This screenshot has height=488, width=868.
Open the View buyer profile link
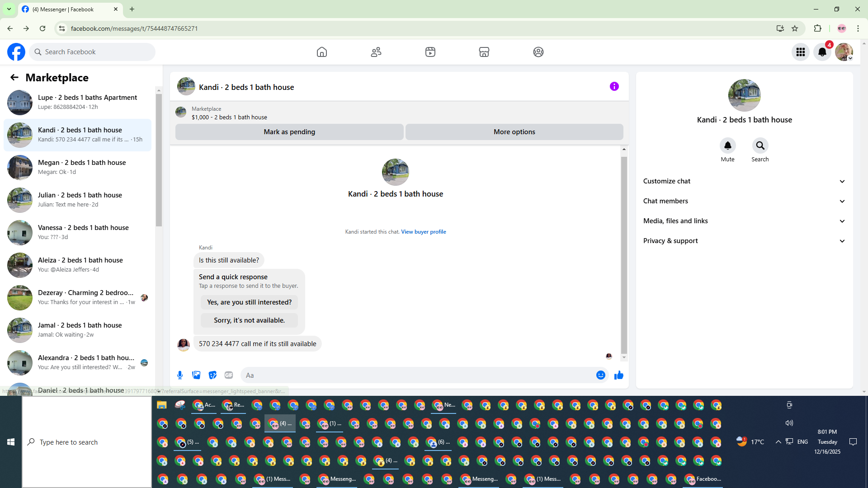pos(424,232)
